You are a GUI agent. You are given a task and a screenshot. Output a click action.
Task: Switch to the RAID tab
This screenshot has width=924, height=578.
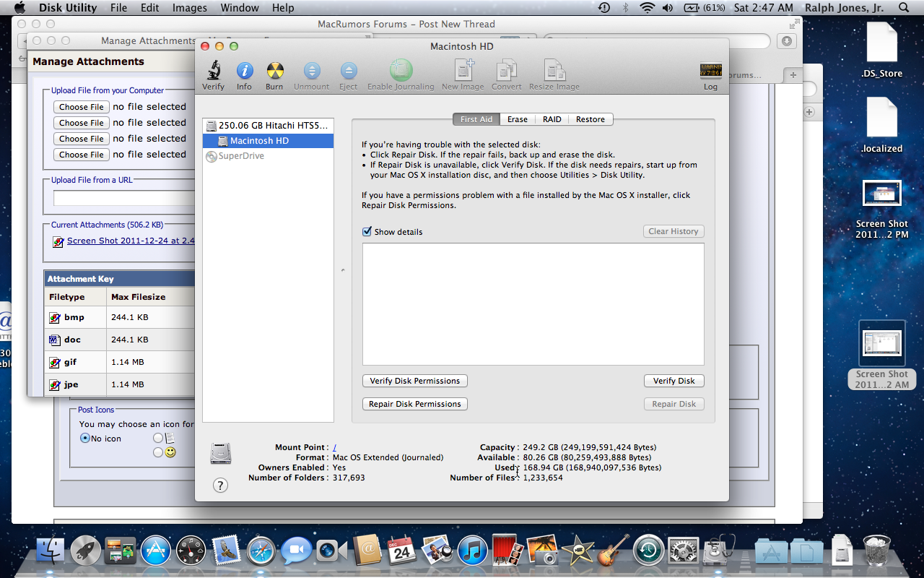(552, 119)
